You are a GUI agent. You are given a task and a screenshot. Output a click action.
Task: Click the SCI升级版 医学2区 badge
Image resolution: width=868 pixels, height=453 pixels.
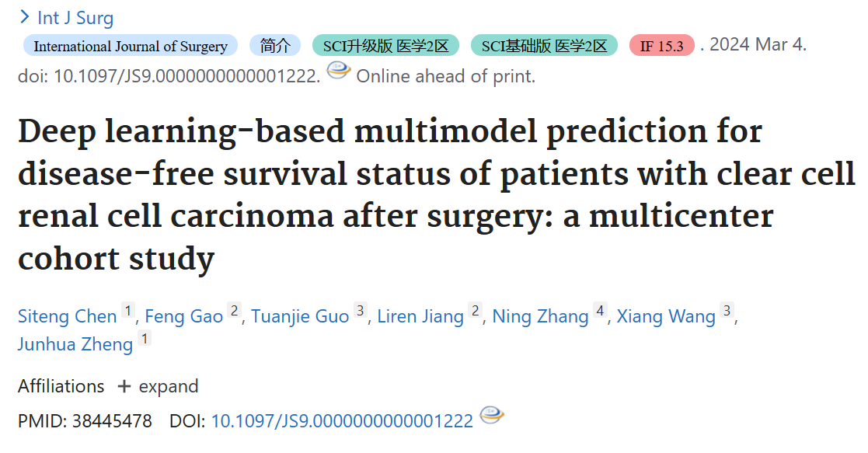(x=385, y=46)
